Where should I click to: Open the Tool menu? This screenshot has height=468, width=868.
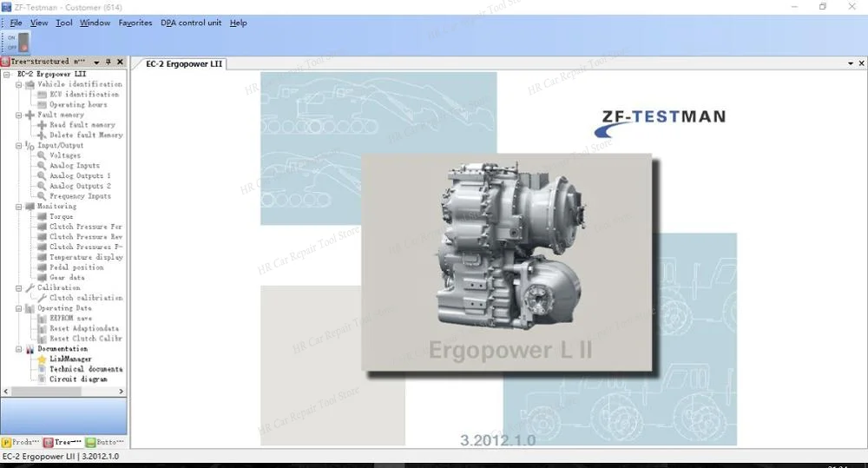coord(63,23)
